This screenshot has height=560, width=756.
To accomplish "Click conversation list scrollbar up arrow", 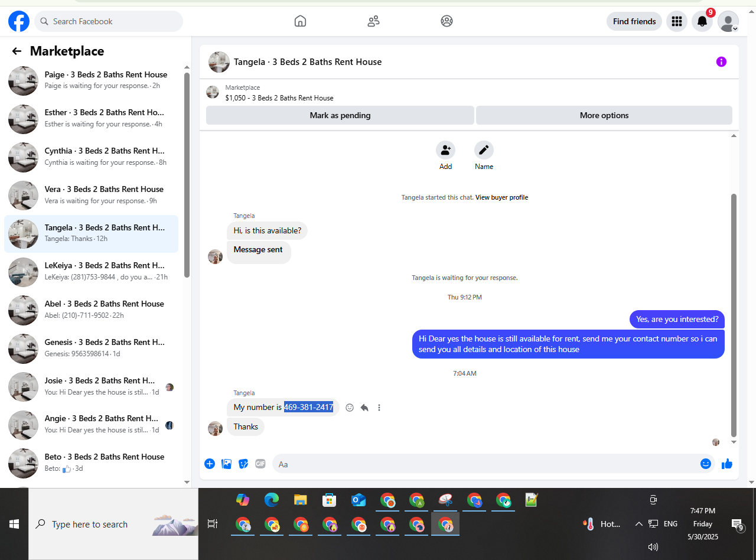I will click(x=187, y=67).
